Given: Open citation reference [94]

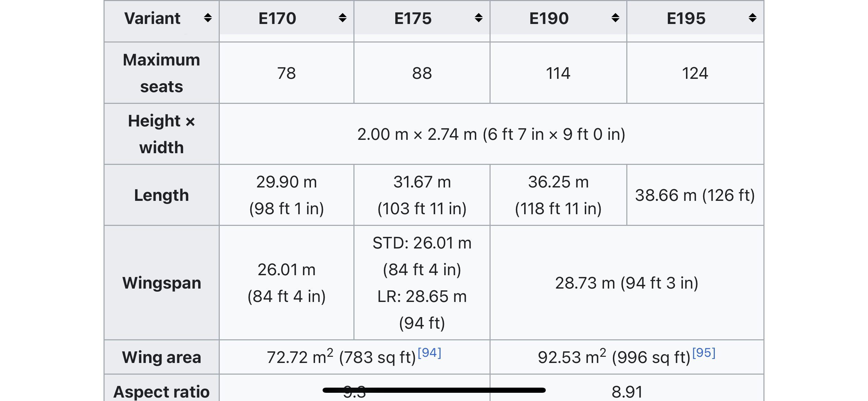Looking at the screenshot, I should [430, 353].
